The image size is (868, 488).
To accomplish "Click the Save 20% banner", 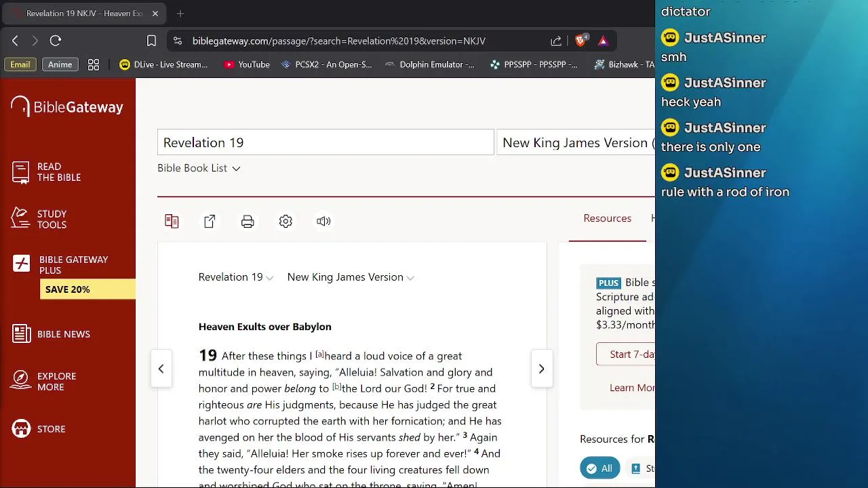I will [x=87, y=289].
